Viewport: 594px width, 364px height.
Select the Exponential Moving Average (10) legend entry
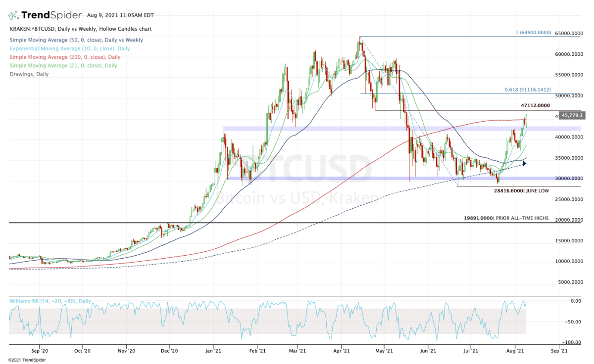(x=69, y=48)
